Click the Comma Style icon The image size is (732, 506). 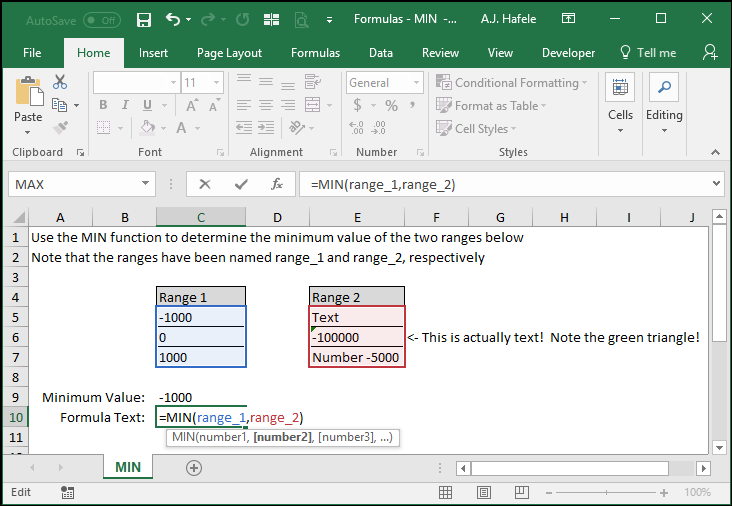tap(412, 105)
